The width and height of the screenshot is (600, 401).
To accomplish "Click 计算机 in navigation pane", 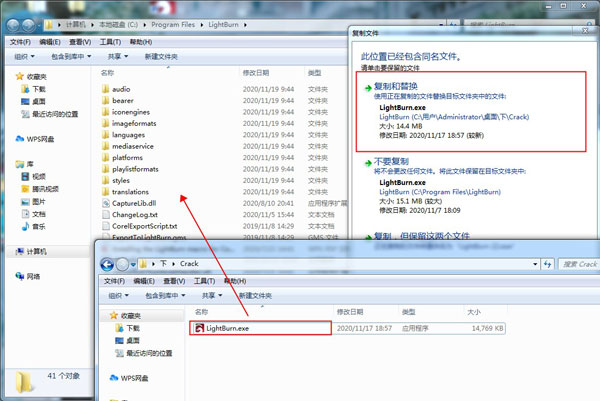I will (x=36, y=251).
